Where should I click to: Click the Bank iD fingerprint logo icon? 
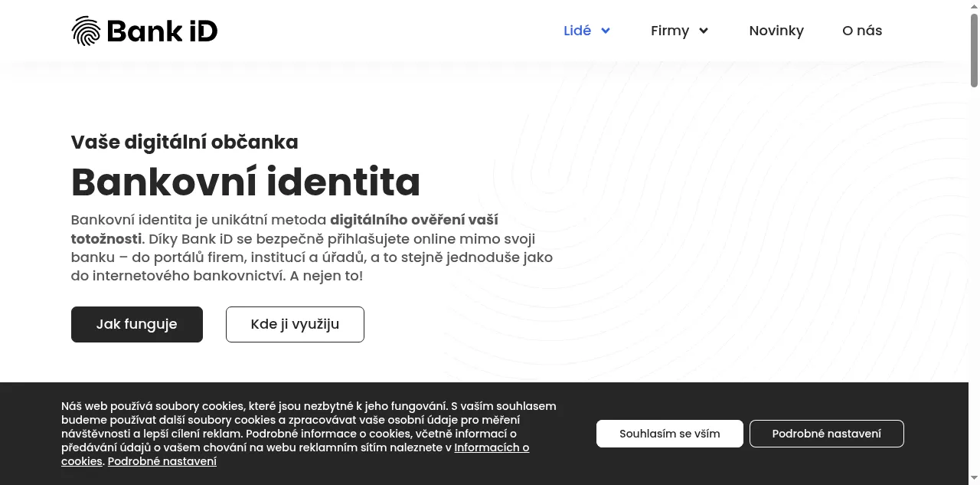[86, 31]
